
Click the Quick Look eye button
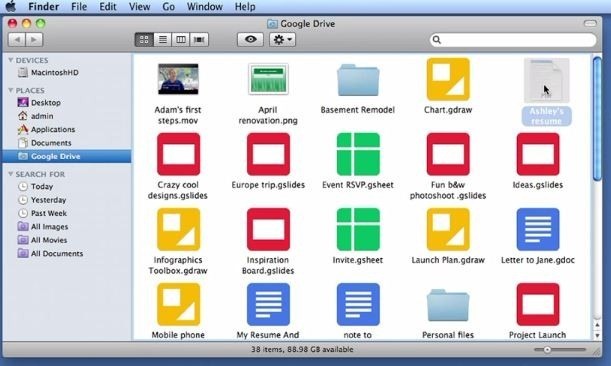(x=250, y=39)
